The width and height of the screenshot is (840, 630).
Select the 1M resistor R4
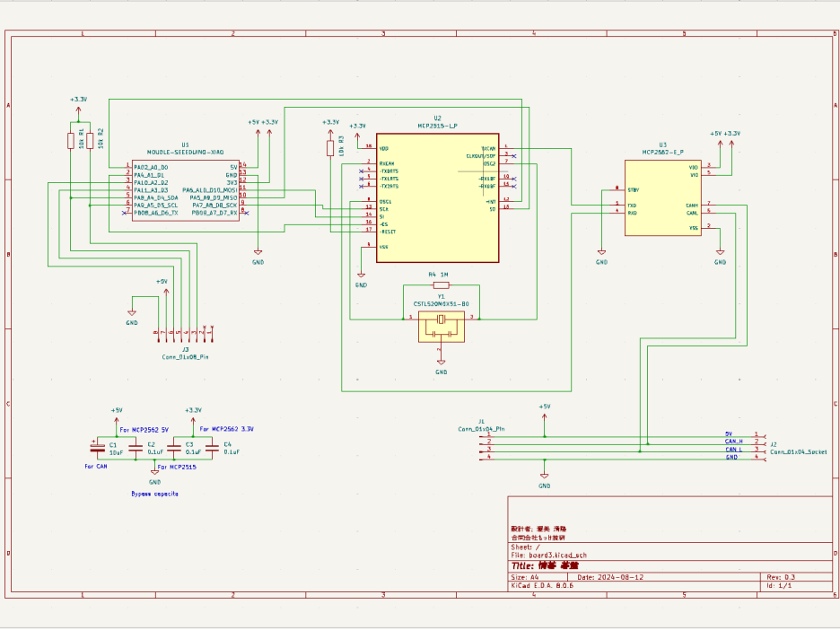[x=441, y=284]
